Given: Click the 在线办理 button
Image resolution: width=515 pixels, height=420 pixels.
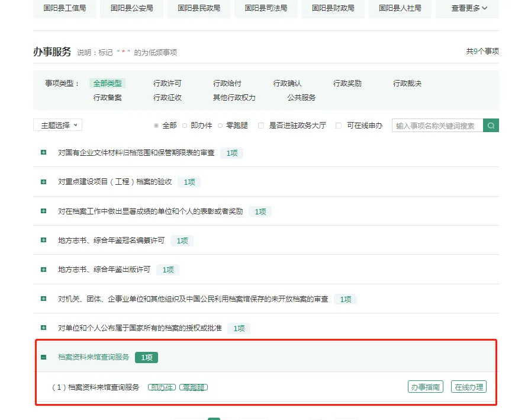Looking at the screenshot, I should (x=469, y=387).
